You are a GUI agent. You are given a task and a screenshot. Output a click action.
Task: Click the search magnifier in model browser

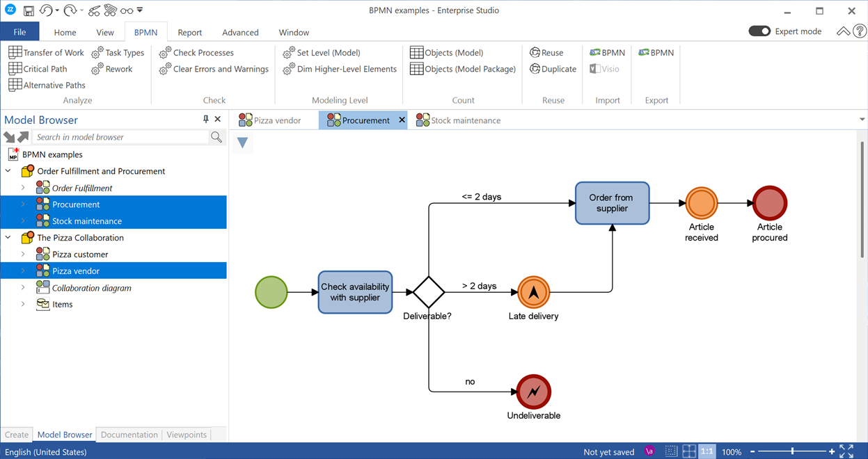point(216,137)
